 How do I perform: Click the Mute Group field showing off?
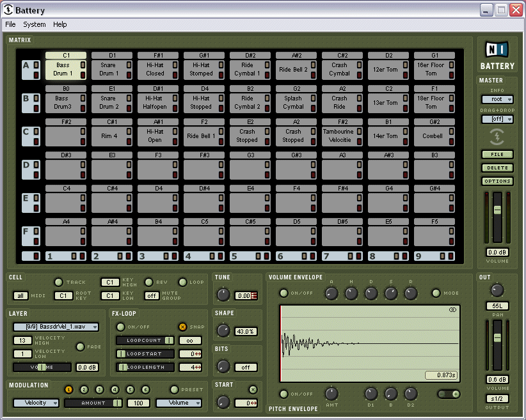tap(152, 295)
